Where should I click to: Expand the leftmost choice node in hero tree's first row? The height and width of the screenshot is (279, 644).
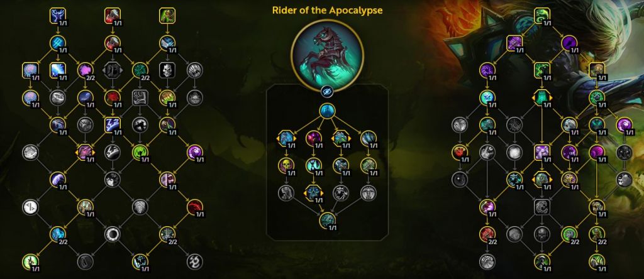click(287, 138)
